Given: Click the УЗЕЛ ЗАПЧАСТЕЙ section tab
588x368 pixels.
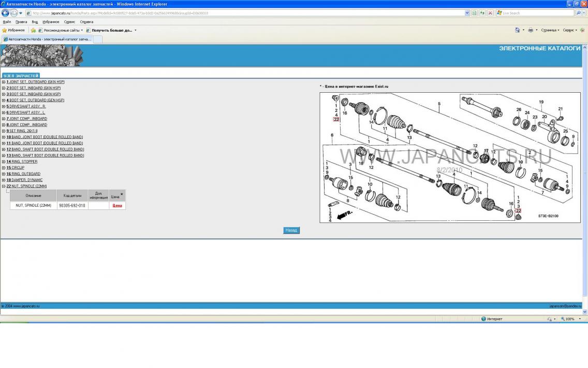Looking at the screenshot, I should (21, 76).
